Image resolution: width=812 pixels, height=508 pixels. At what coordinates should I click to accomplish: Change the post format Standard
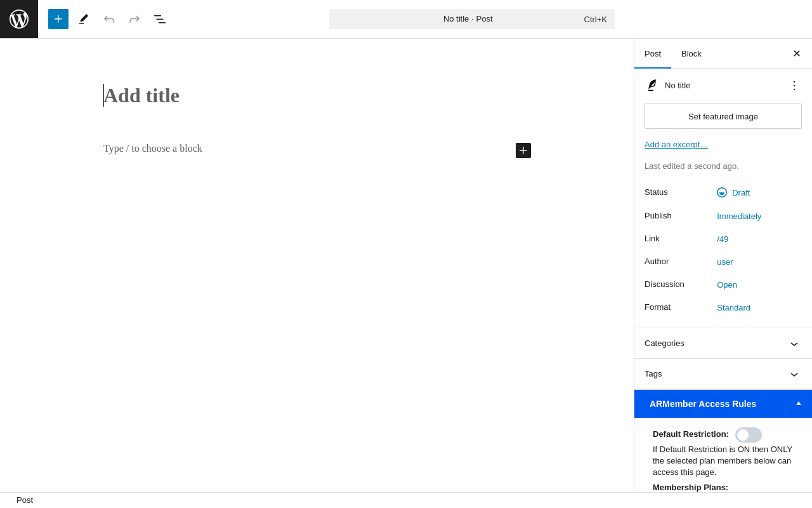pyautogui.click(x=733, y=307)
